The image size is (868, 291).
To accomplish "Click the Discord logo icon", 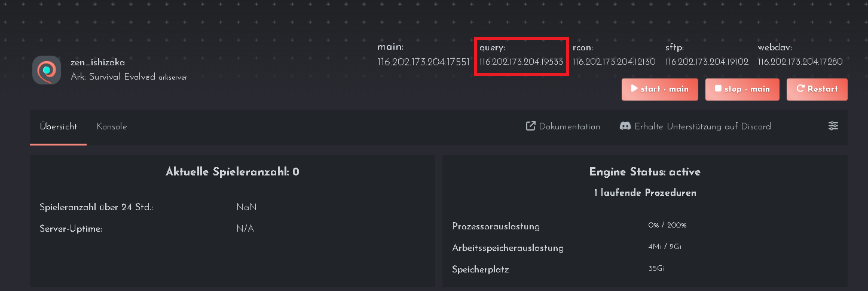I will 625,126.
